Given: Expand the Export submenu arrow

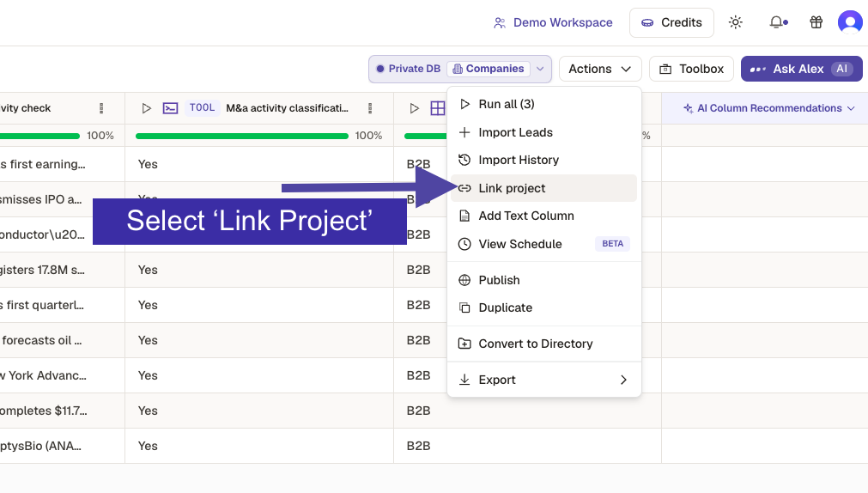Looking at the screenshot, I should [x=623, y=380].
